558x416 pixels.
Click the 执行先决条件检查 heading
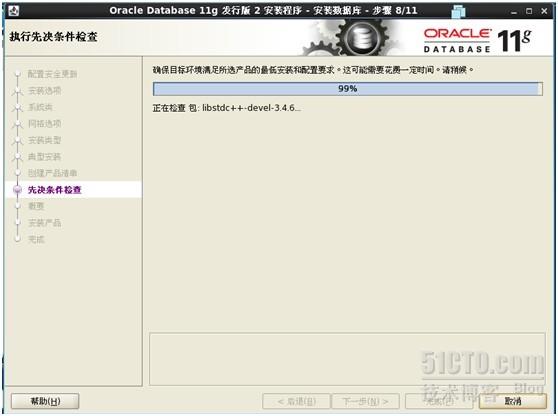point(53,37)
